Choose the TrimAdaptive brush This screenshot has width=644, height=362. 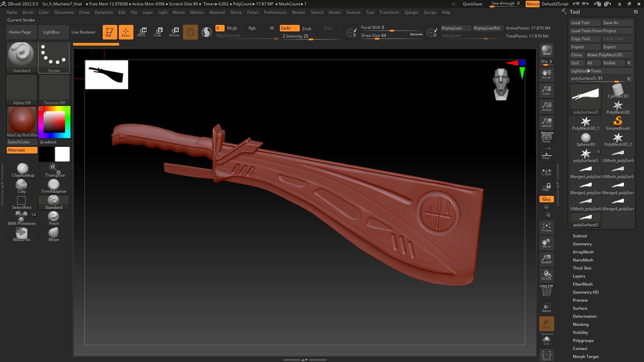tap(54, 186)
